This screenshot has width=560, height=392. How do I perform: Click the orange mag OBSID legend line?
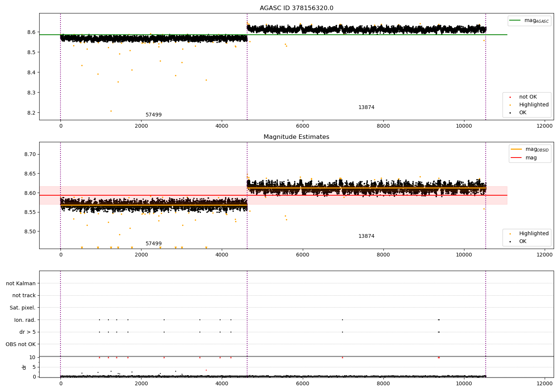(516, 149)
